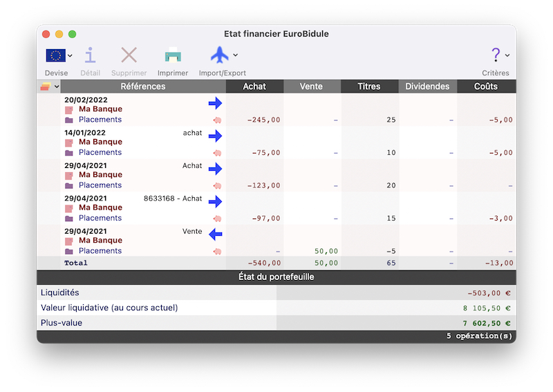Viewport: 553px width, 392px height.
Task: Sort by the Achat column header
Action: pyautogui.click(x=254, y=86)
